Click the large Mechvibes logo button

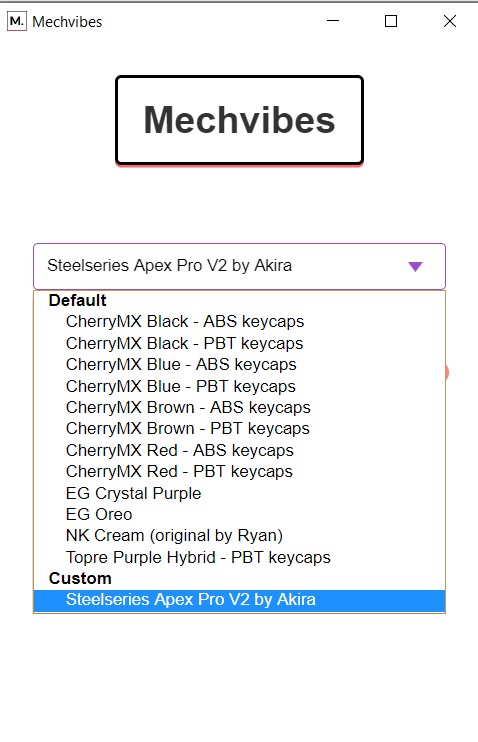[x=239, y=120]
